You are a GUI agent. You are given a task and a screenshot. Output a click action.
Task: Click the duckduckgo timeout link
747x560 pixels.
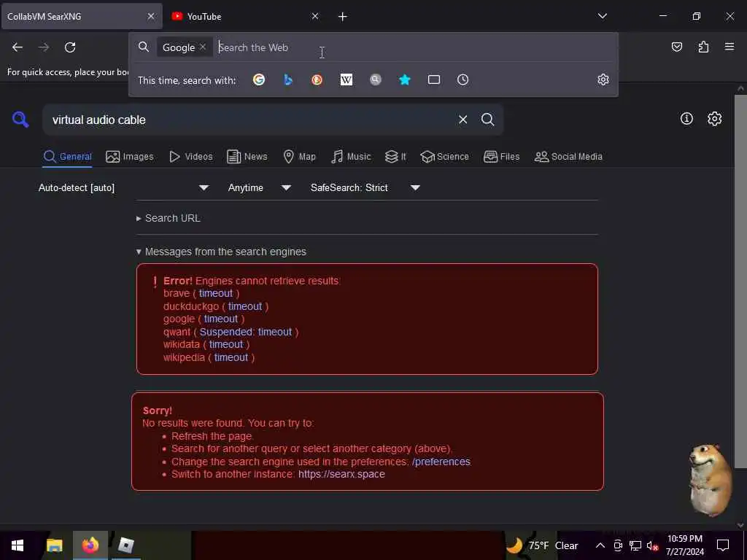245,306
